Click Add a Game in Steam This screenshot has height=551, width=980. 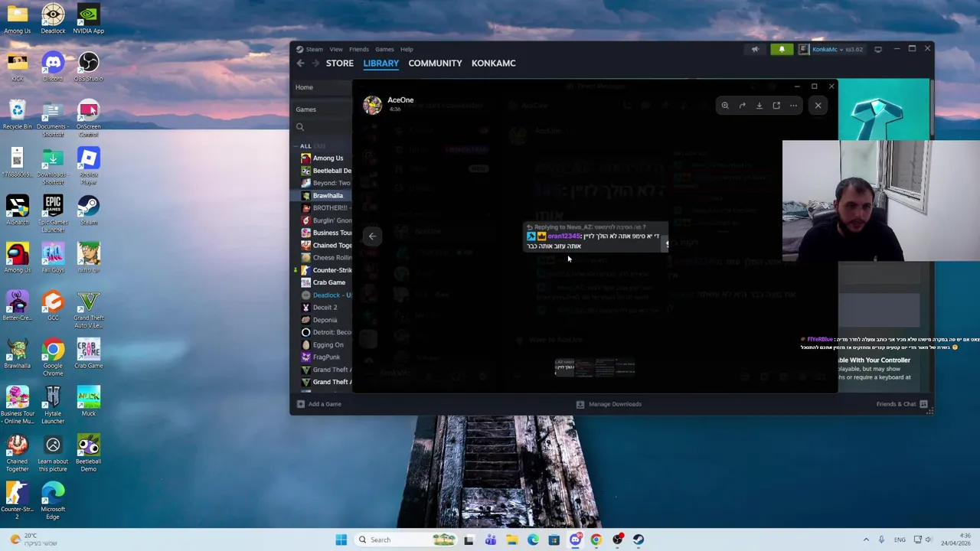[318, 404]
